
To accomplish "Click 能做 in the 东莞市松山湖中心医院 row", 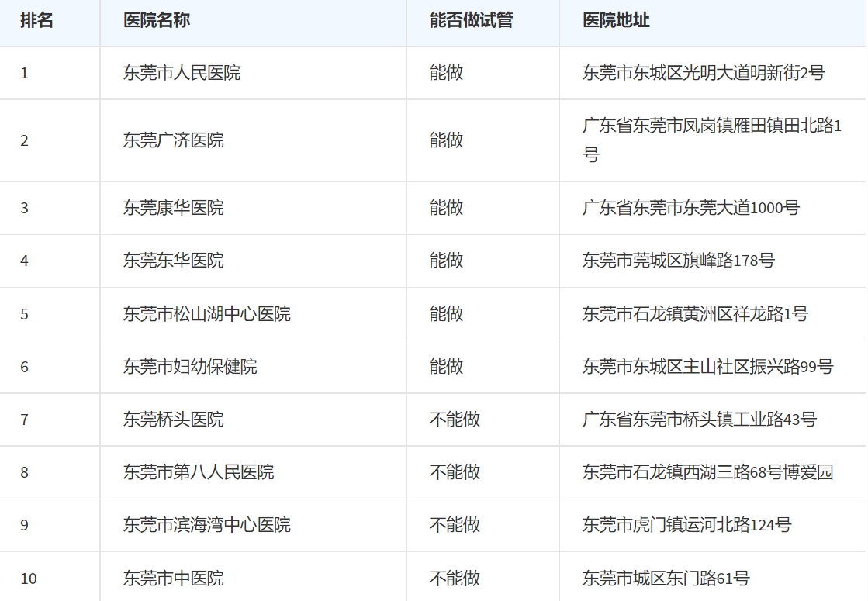I will (x=446, y=314).
